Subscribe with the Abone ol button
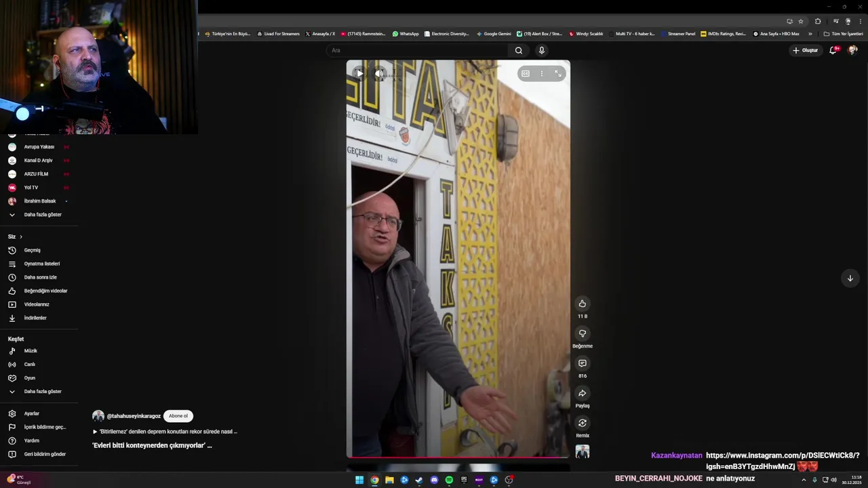This screenshot has height=488, width=868. (178, 415)
